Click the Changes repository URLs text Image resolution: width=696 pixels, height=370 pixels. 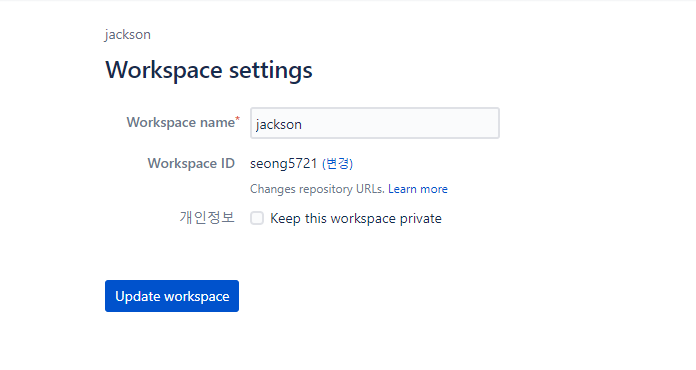[x=317, y=189]
